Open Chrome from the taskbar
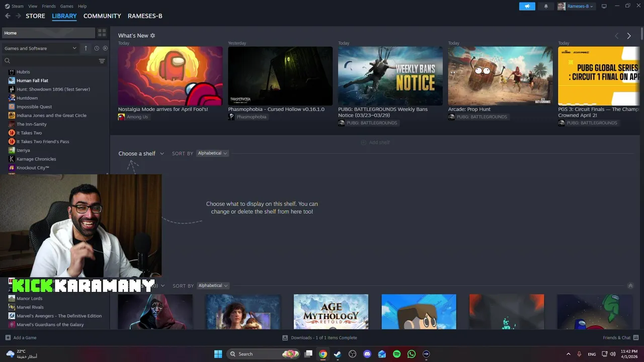Screen dimensions: 644x362 [323, 354]
